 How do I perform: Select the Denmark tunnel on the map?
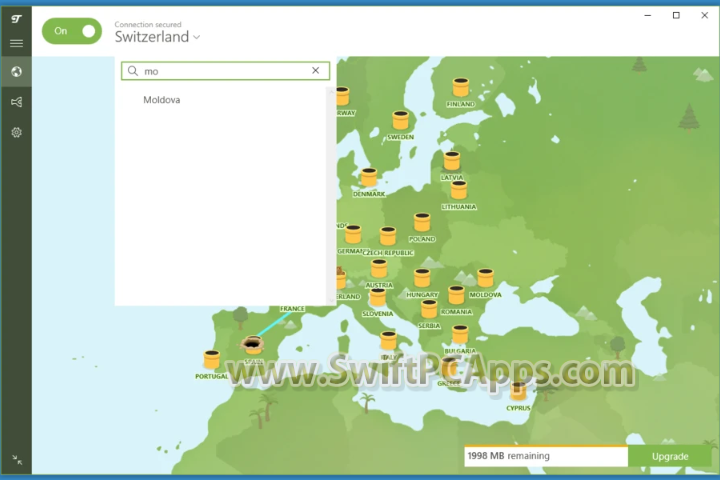click(369, 177)
